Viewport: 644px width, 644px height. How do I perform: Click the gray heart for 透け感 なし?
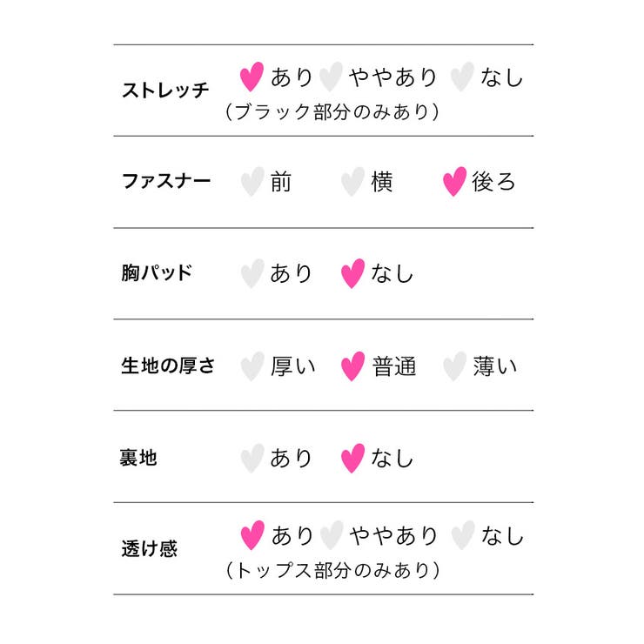click(463, 535)
